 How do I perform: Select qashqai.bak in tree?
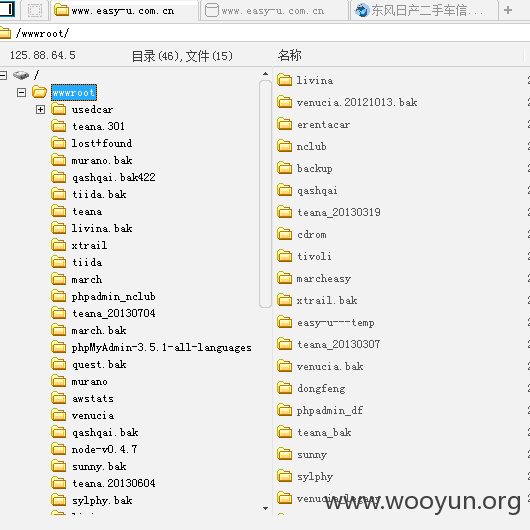click(x=105, y=432)
